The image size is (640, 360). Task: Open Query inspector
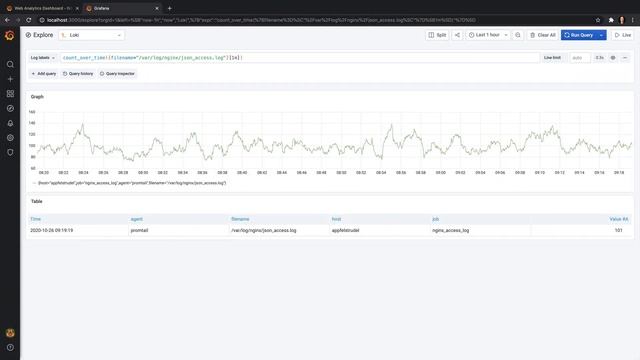tap(117, 74)
